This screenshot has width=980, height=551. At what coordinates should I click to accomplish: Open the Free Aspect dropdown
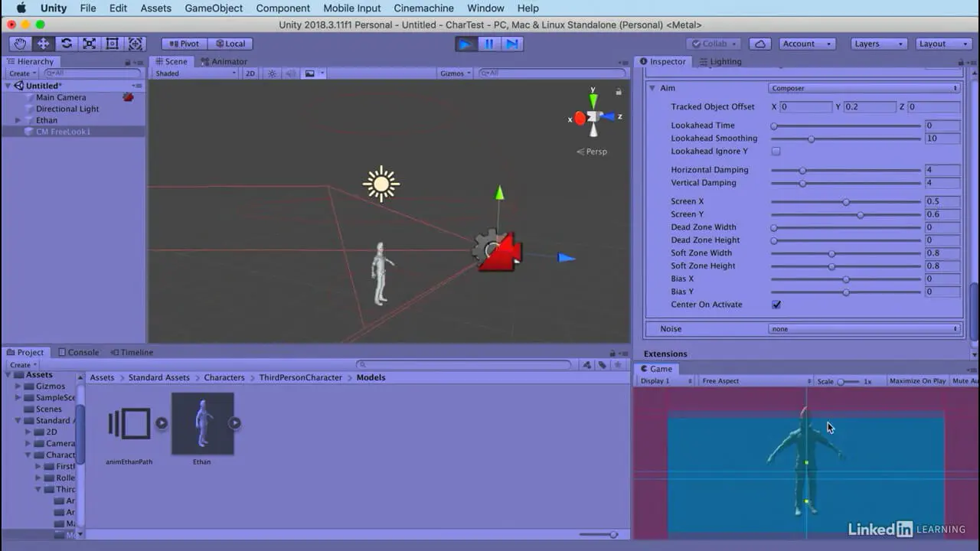pos(756,381)
